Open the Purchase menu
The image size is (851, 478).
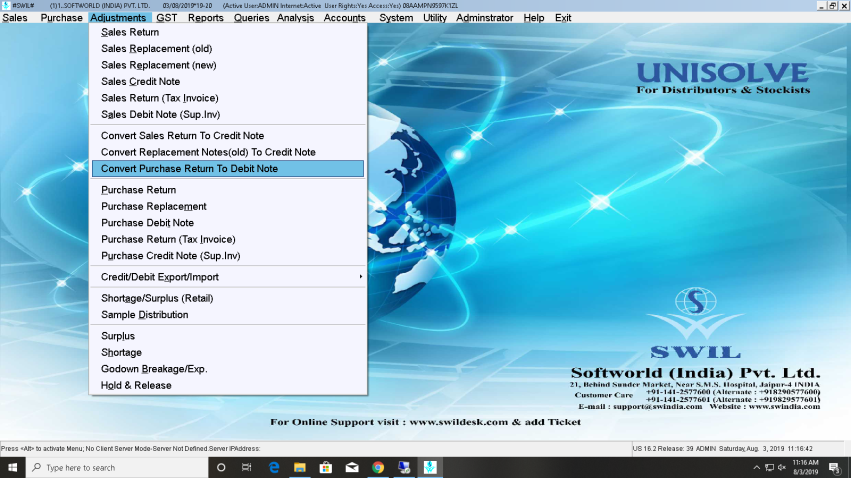click(x=61, y=18)
